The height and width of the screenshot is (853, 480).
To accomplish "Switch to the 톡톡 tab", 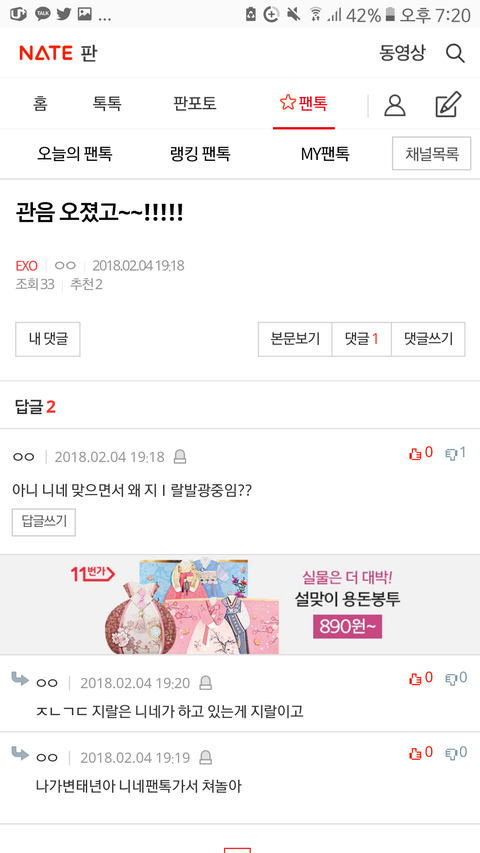I will coord(107,103).
